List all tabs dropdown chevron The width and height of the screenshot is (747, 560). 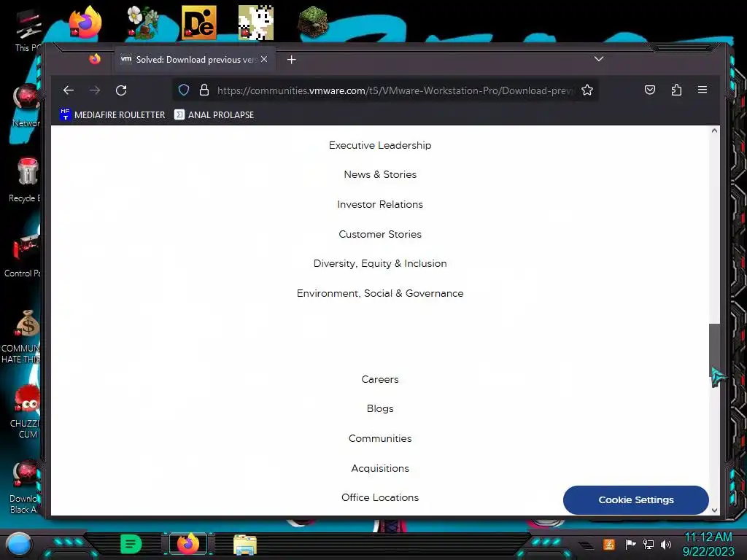pos(599,59)
